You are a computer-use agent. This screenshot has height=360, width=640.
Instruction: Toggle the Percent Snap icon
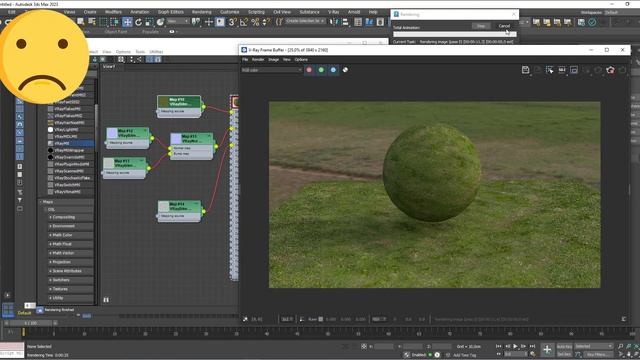tap(255, 22)
